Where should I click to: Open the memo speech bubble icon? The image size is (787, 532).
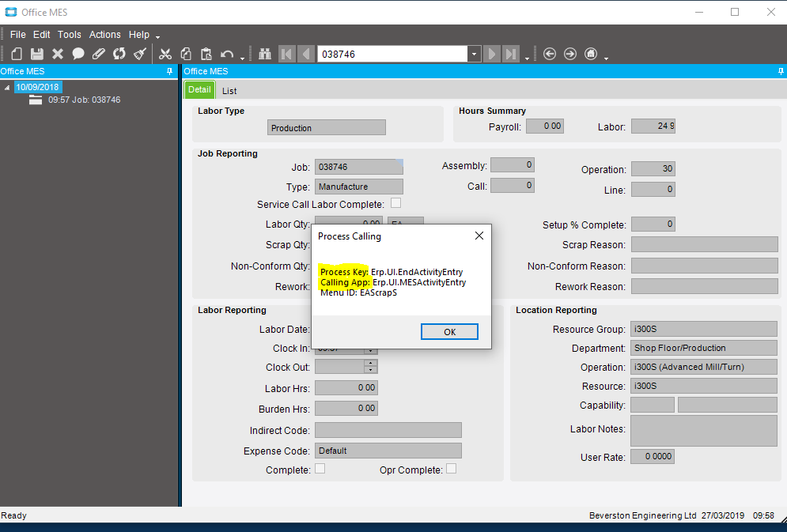pos(78,54)
